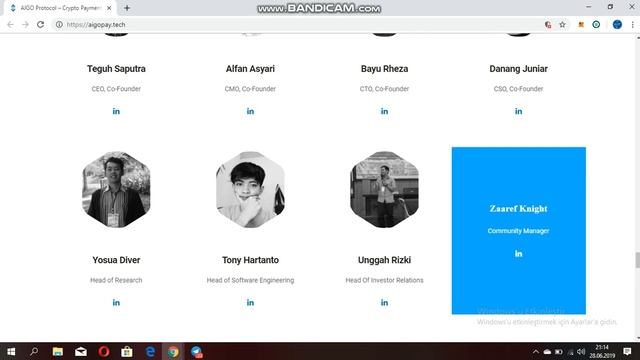Click the Zaaref Knight name
Screen dimensions: 640x360
click(x=518, y=209)
